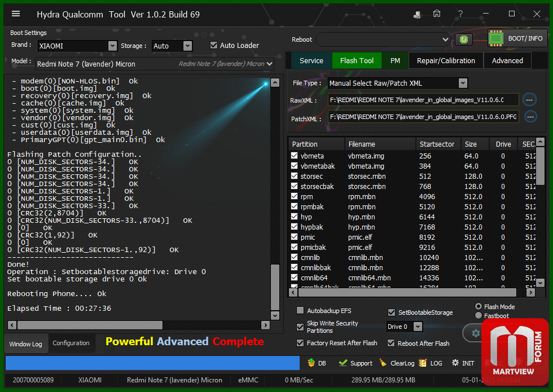Click the BOOT/INFO button label
The width and height of the screenshot is (553, 392).
525,38
